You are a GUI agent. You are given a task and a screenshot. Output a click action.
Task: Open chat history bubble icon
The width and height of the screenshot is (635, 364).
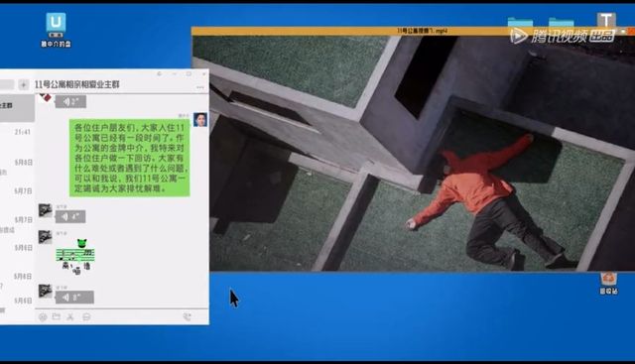(86, 317)
